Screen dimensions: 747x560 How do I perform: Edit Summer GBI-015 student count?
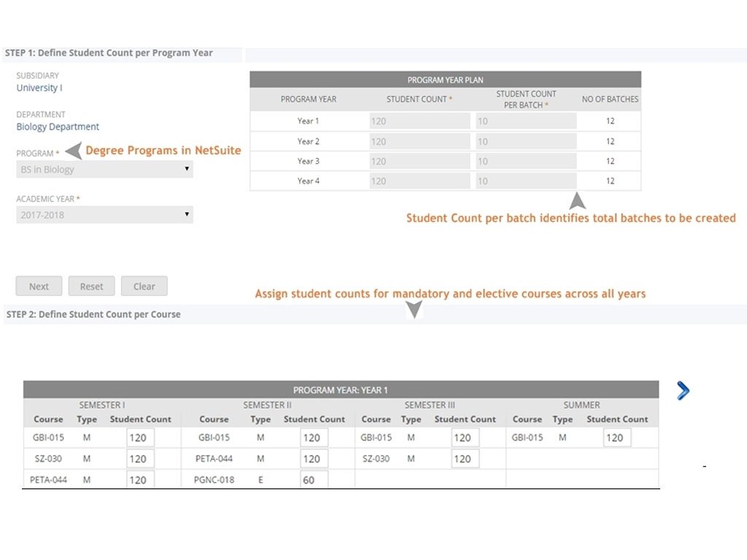point(617,437)
